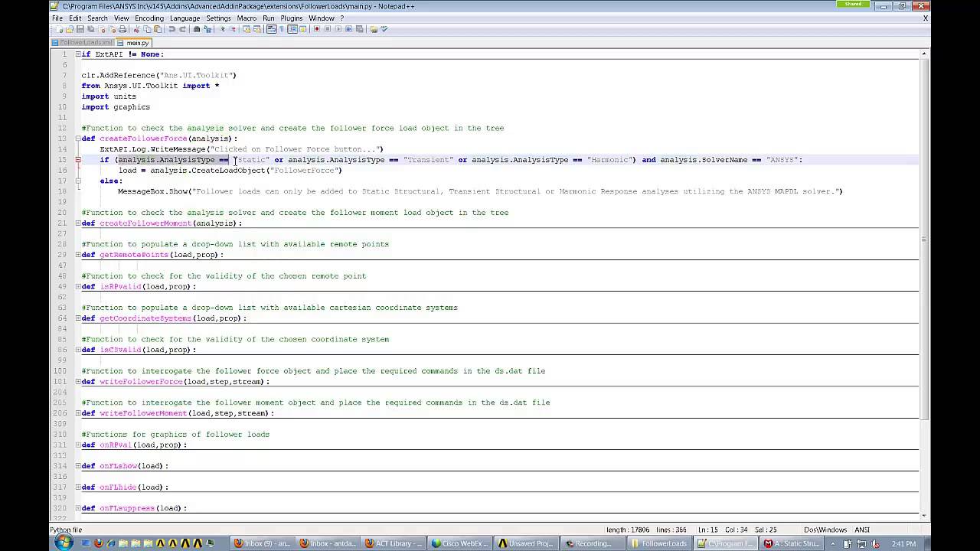The height and width of the screenshot is (551, 980).
Task: Expand the getRemotePoints function fold
Action: [x=77, y=255]
